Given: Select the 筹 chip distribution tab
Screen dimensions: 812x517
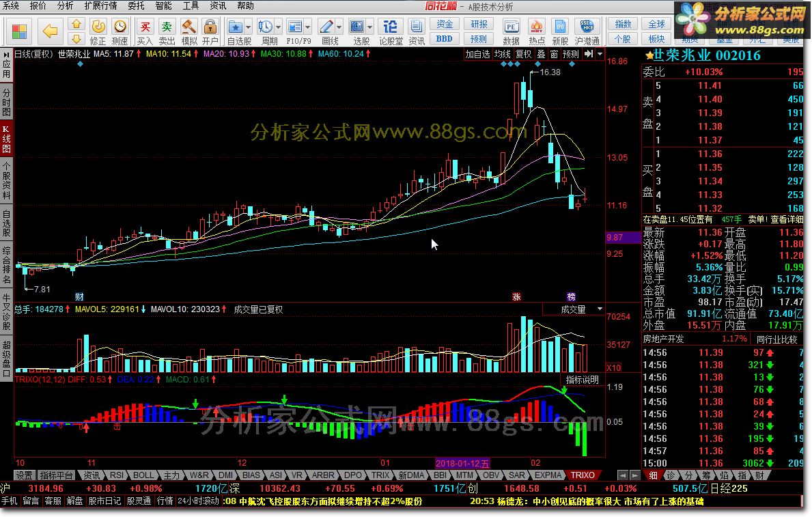Looking at the screenshot, I should pos(706,475).
